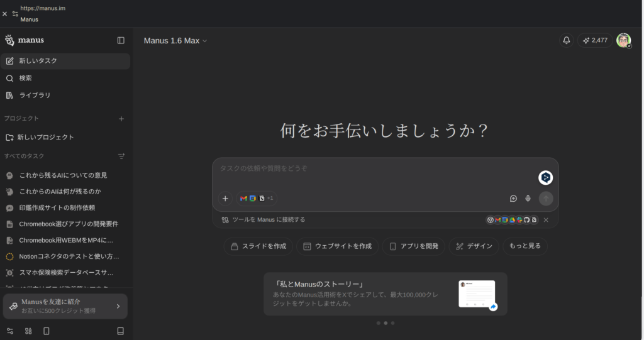Open ライブラリ from the sidebar

35,95
